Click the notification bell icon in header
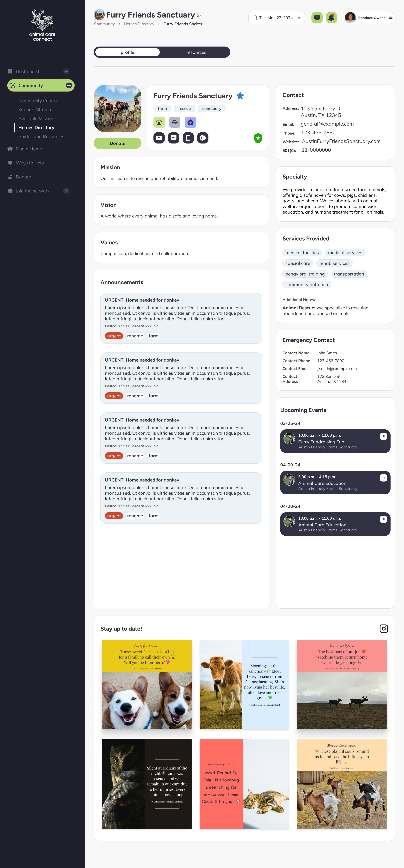 click(x=331, y=17)
